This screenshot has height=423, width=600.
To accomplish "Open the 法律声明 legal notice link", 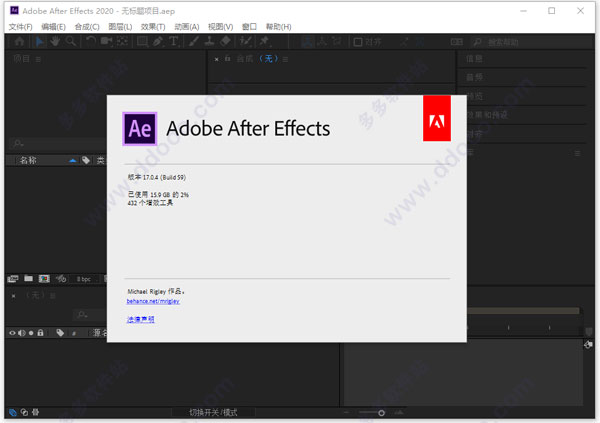I will (x=140, y=320).
